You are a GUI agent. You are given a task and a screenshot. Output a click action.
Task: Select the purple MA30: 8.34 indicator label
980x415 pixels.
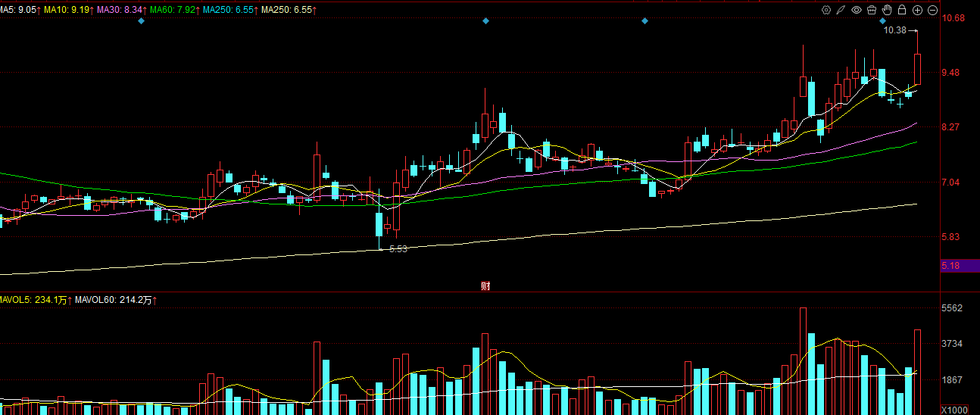(x=121, y=9)
